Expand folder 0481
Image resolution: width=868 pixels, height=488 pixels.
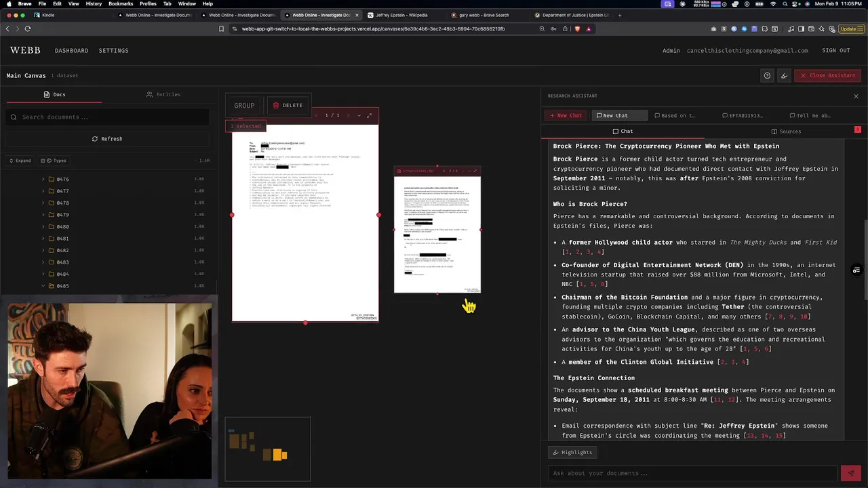coord(43,239)
